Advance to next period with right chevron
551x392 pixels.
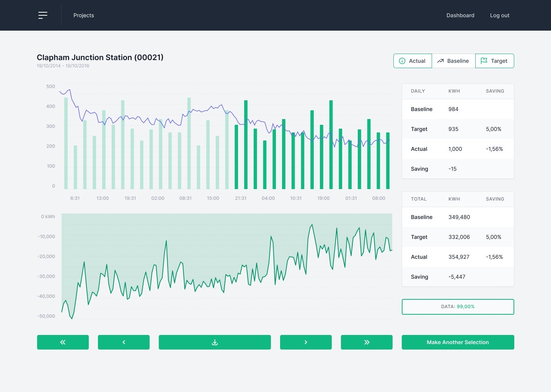click(306, 342)
